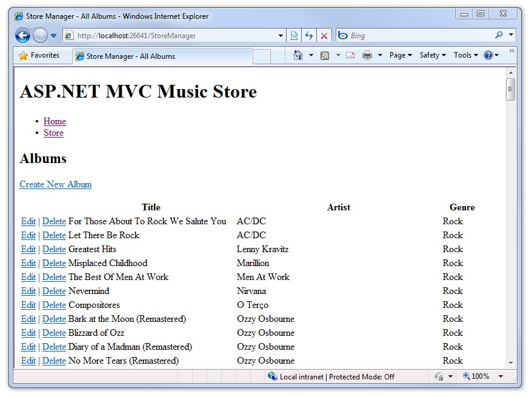Toggle Compatibility View for localhost
This screenshot has width=532, height=397.
[294, 35]
